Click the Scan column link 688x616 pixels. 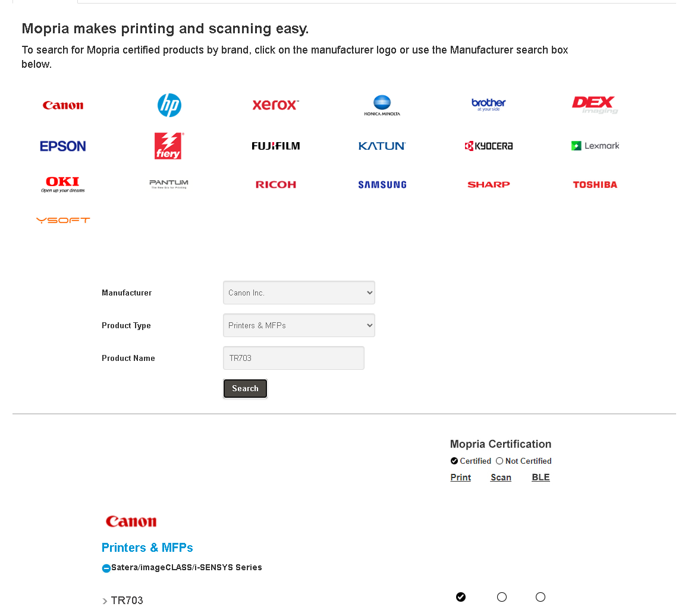click(x=501, y=477)
